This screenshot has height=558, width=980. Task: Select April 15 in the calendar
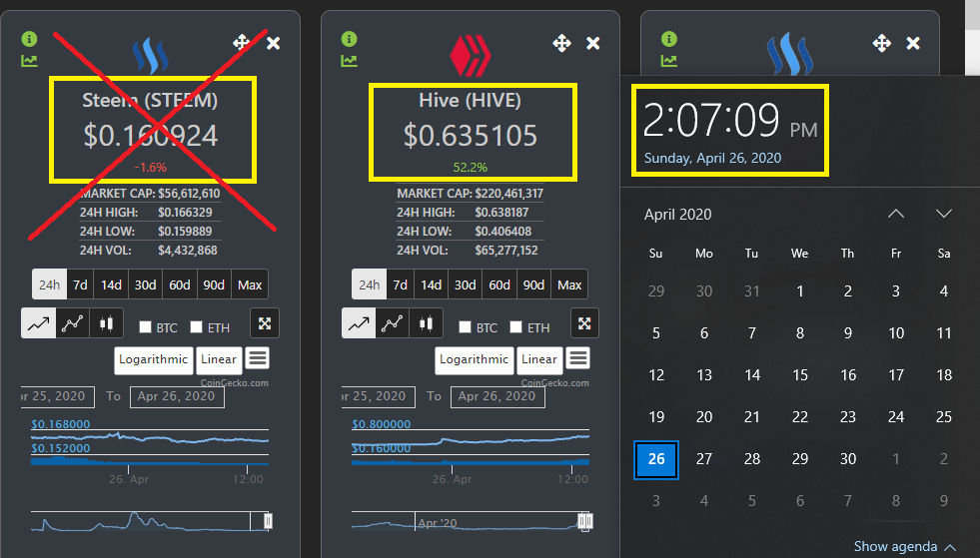[800, 375]
